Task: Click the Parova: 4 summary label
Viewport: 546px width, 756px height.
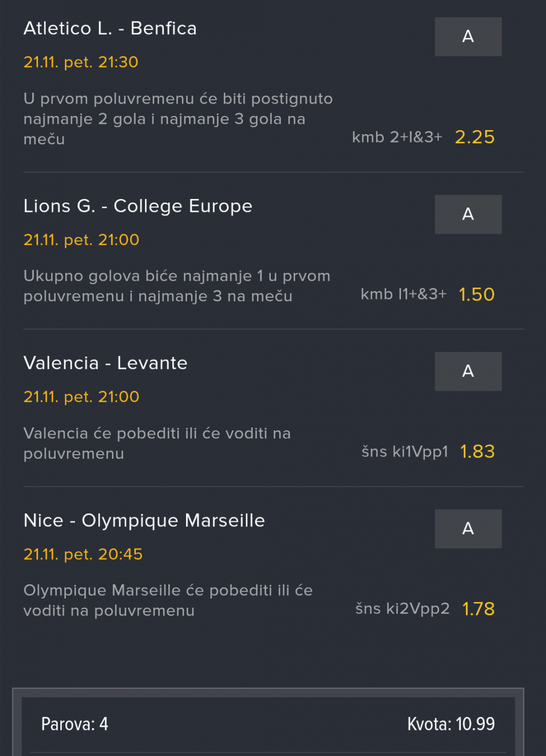Action: coord(75,724)
